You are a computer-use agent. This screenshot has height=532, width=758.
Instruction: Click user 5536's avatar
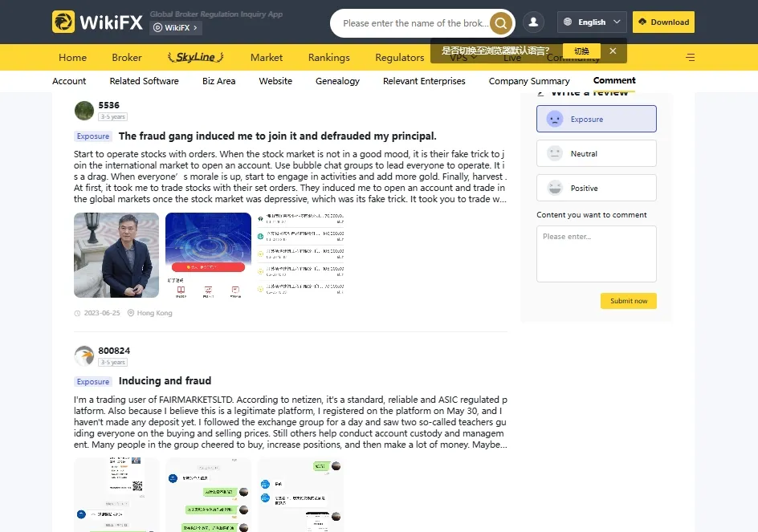[84, 111]
